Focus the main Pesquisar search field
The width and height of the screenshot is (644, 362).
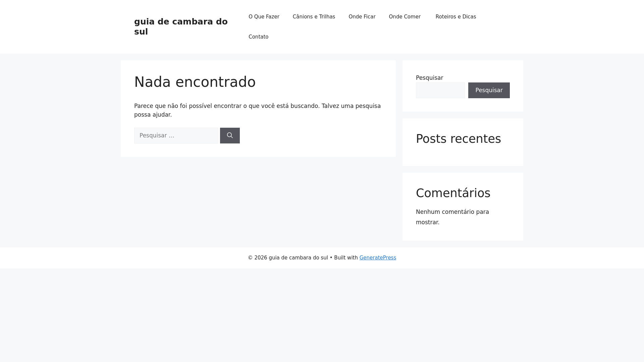[176, 135]
